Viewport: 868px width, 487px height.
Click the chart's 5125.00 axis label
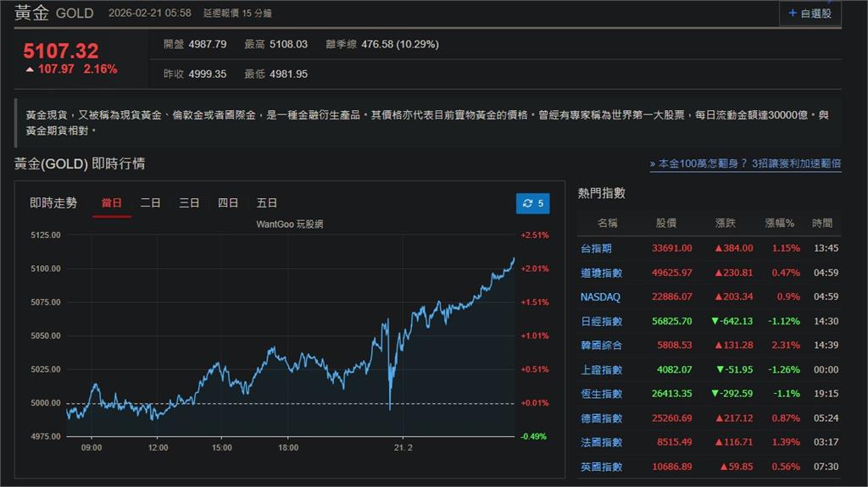click(x=46, y=235)
